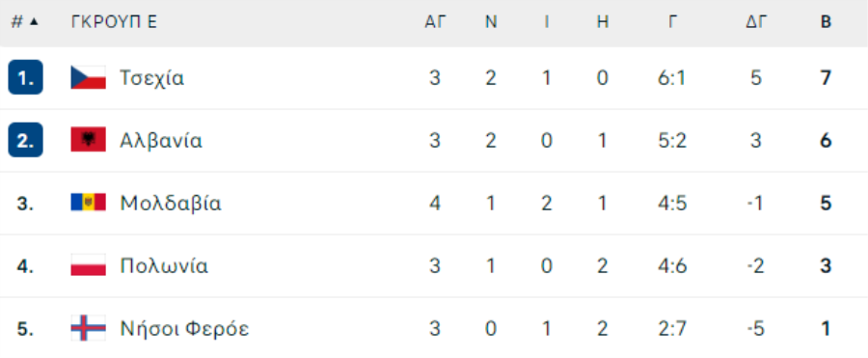Click the blue rank 1 badge
Screen dimensions: 868x358
(25, 77)
